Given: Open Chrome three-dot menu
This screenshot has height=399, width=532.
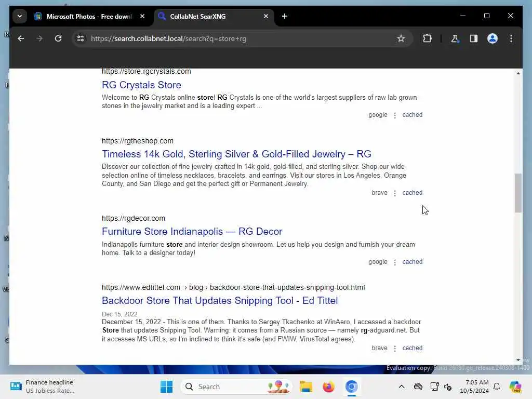Looking at the screenshot, I should coord(511,38).
